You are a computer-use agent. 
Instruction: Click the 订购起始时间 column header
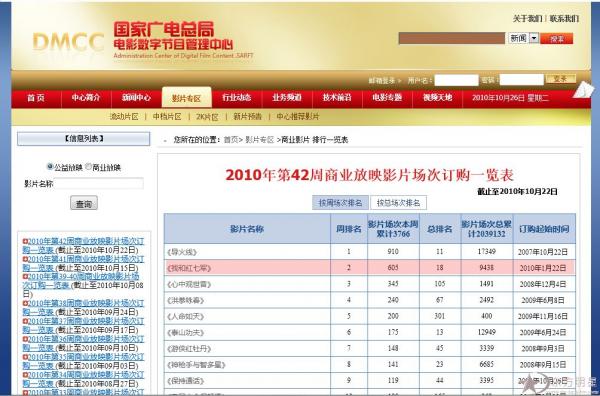tap(544, 229)
